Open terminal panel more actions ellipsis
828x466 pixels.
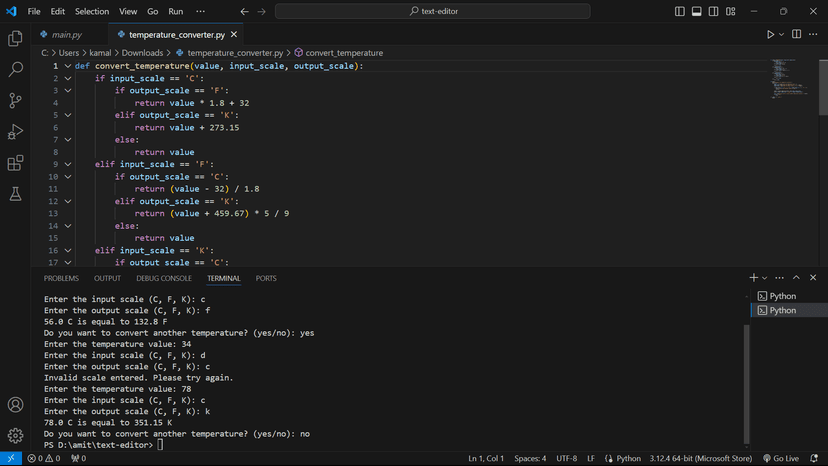[779, 278]
